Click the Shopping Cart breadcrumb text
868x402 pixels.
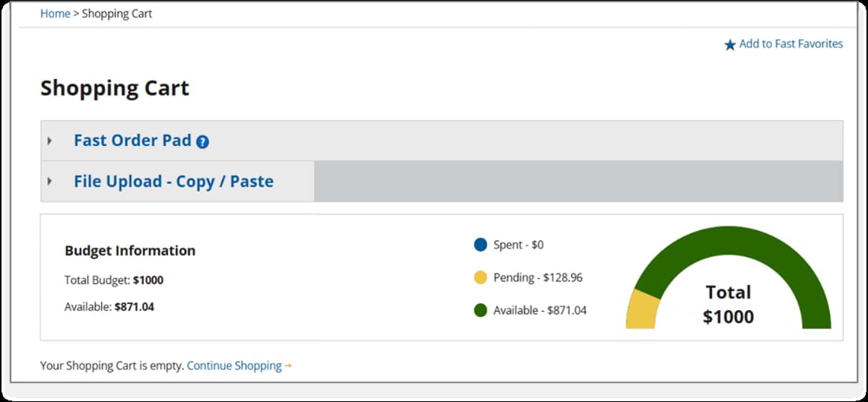tap(117, 14)
